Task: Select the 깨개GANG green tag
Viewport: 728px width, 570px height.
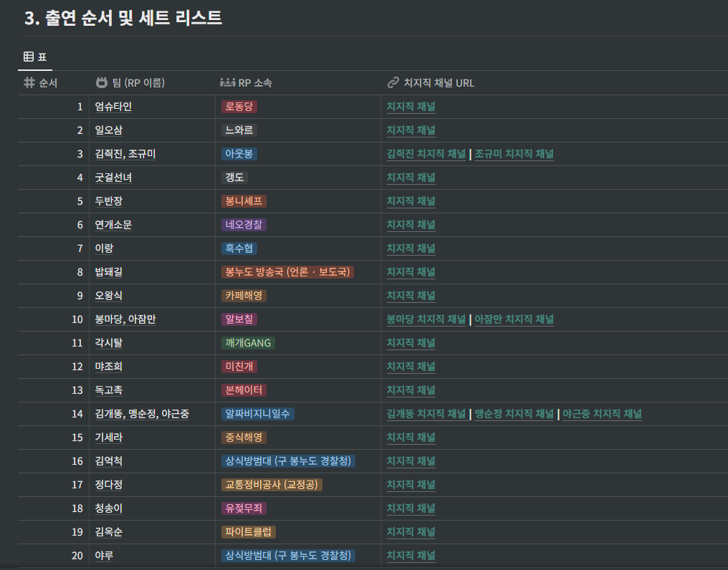Action: (248, 343)
